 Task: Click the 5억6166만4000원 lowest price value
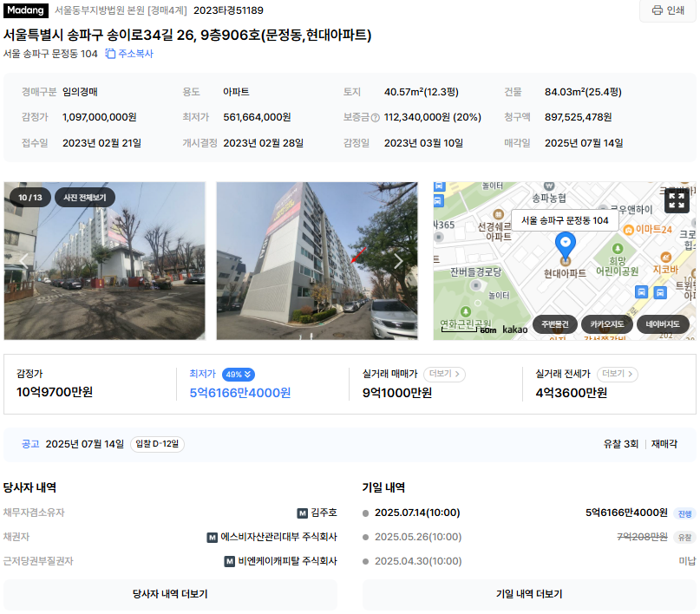click(240, 393)
